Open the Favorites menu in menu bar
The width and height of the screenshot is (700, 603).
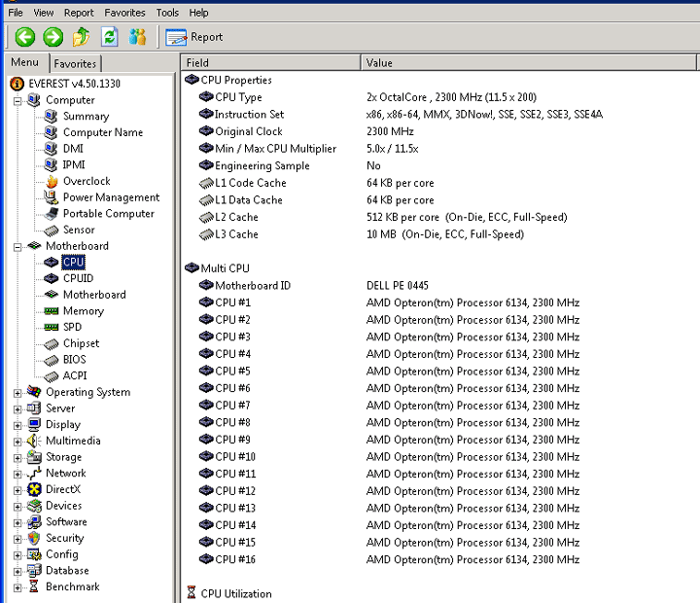(124, 13)
